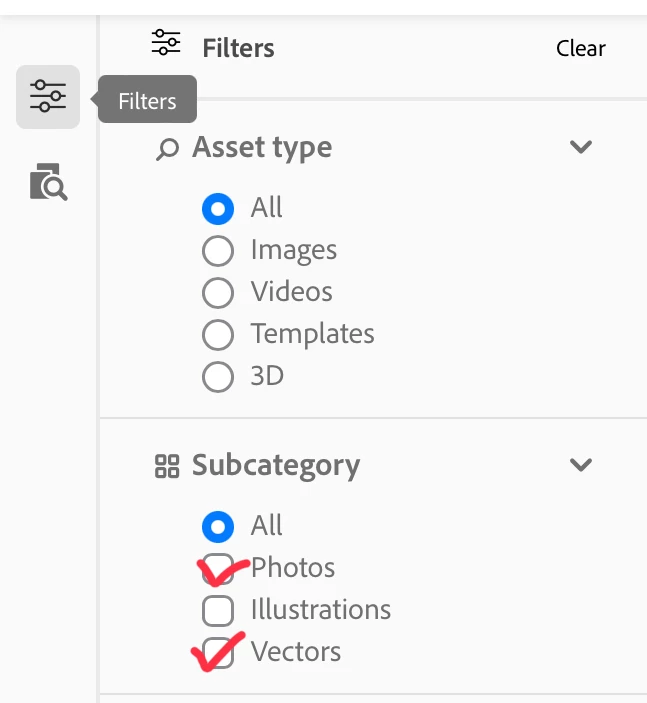Screen dimensions: 647x703
Task: Clear all filters
Action: pyautogui.click(x=580, y=48)
